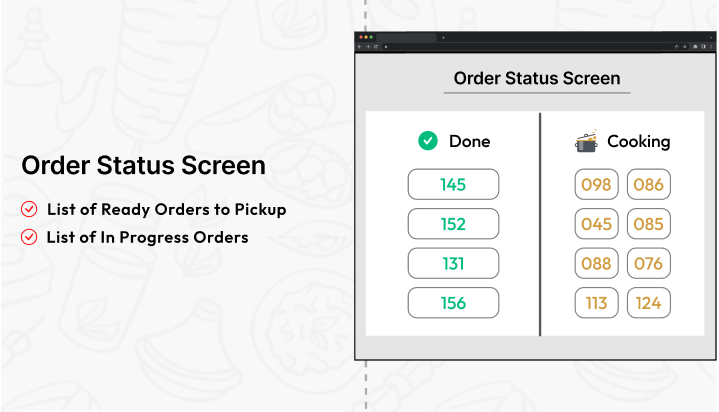Expand the tab search dropdown arrow

point(711,38)
